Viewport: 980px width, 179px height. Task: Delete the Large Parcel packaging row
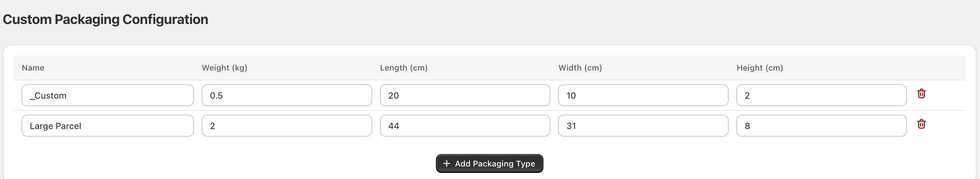pyautogui.click(x=921, y=124)
